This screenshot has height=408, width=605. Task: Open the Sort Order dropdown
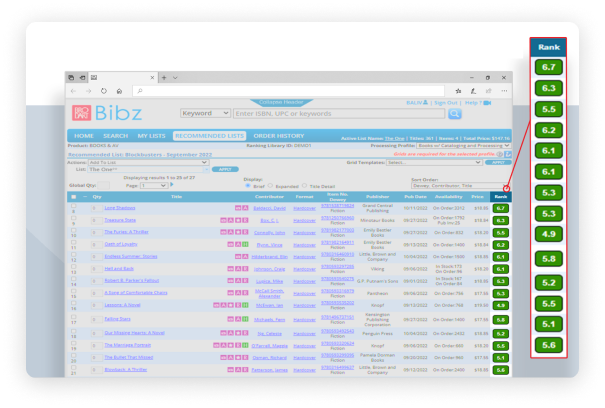[x=459, y=186]
